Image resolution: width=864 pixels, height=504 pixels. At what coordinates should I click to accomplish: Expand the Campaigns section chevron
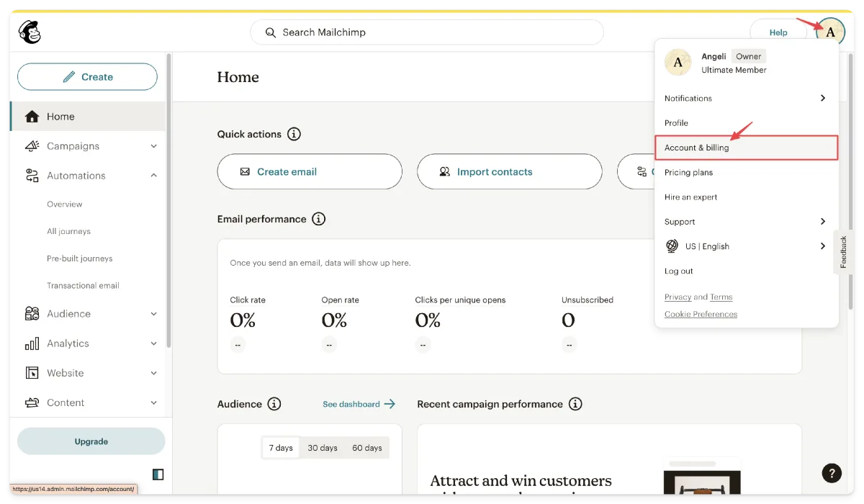point(153,146)
